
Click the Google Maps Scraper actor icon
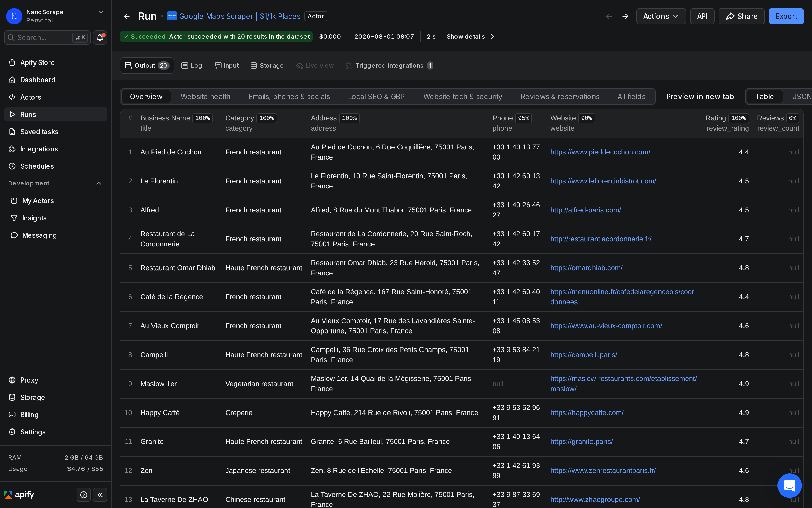pos(172,16)
